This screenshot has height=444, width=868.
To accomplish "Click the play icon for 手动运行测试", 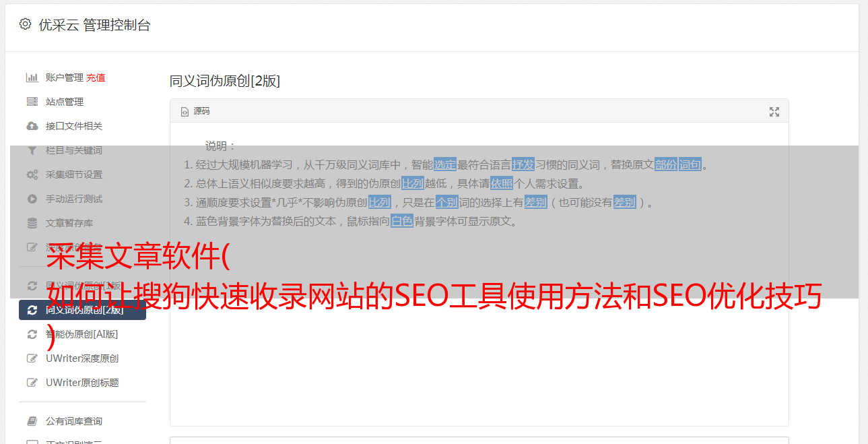I will 32,199.
